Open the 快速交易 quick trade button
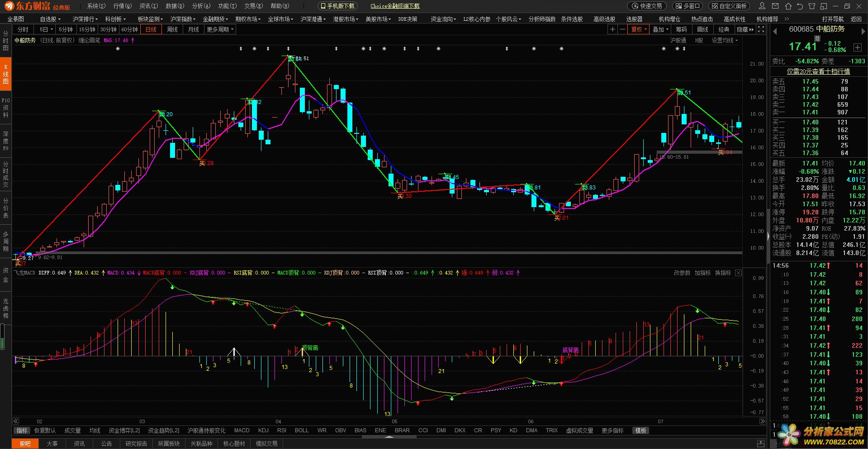The image size is (868, 449). pyautogui.click(x=647, y=6)
